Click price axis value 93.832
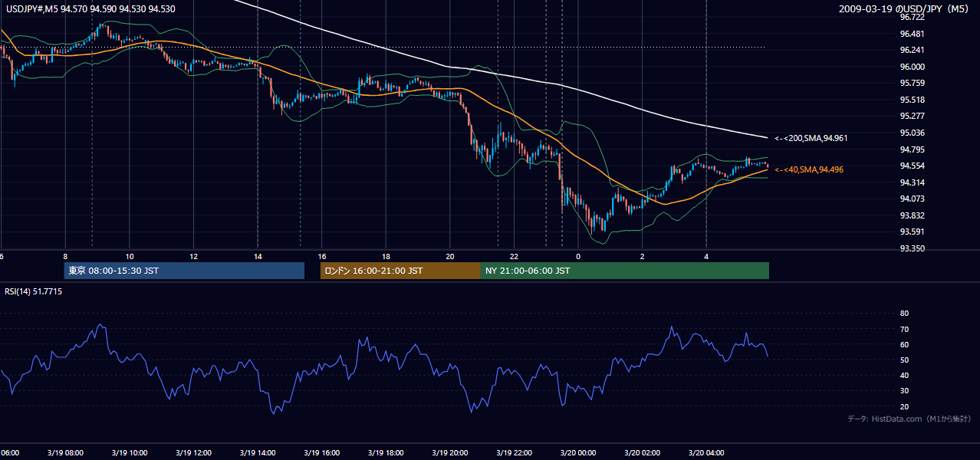 point(911,215)
